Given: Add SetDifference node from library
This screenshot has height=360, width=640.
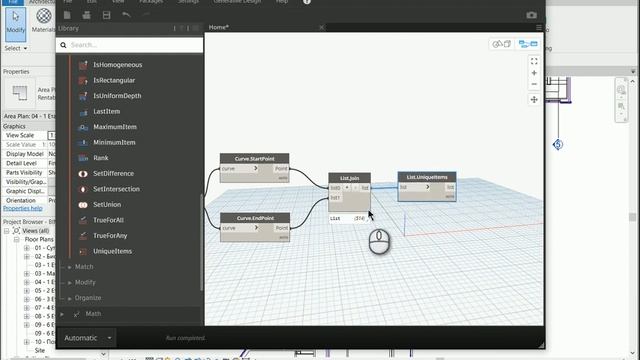Looking at the screenshot, I should click(113, 173).
